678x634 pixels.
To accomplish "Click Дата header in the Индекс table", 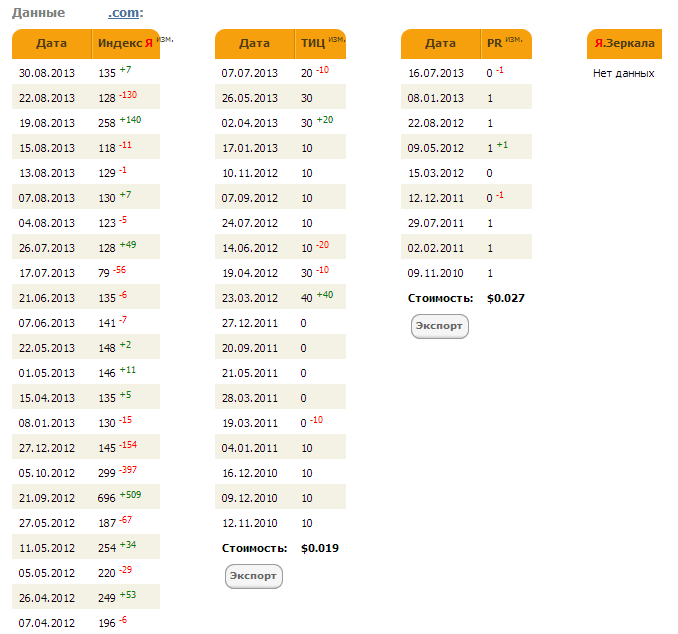I will (x=51, y=44).
